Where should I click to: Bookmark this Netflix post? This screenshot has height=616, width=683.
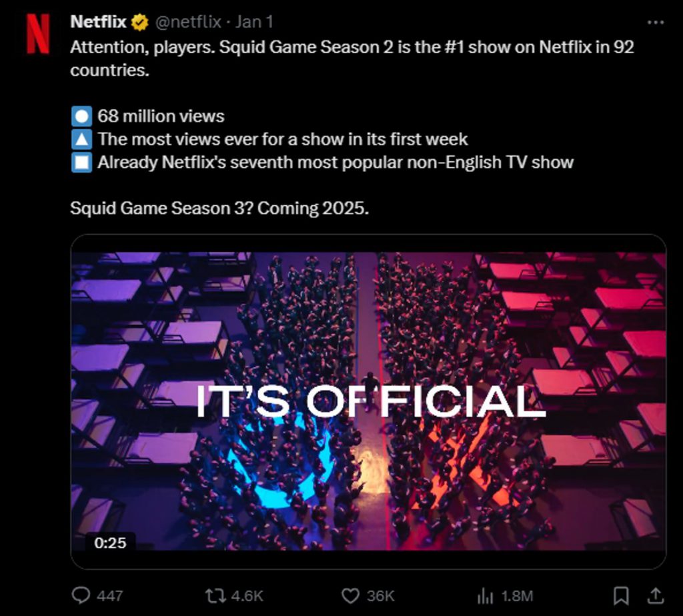click(621, 595)
